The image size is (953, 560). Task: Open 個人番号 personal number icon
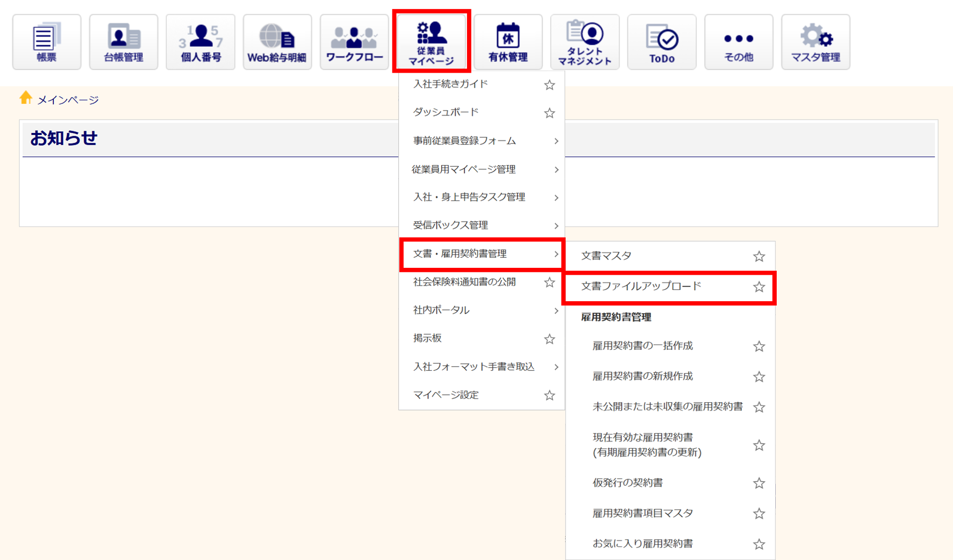click(200, 42)
